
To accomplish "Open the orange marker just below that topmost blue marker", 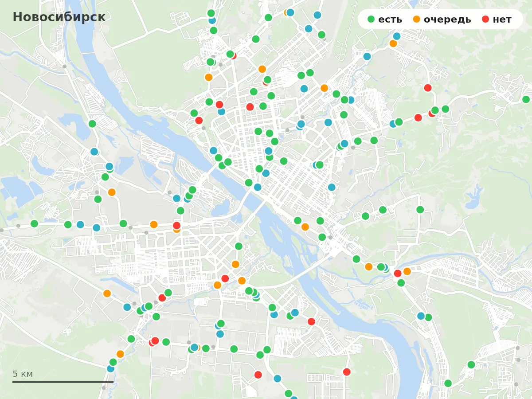I will point(393,43).
